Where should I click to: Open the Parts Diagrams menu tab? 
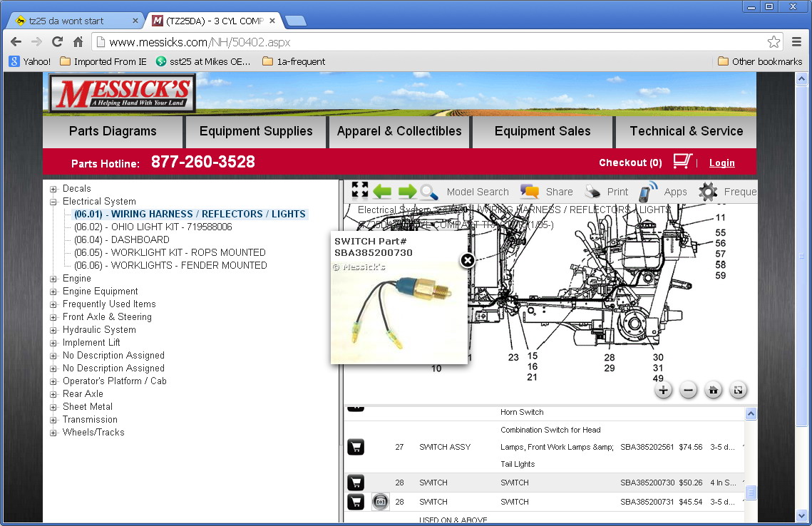coord(113,131)
